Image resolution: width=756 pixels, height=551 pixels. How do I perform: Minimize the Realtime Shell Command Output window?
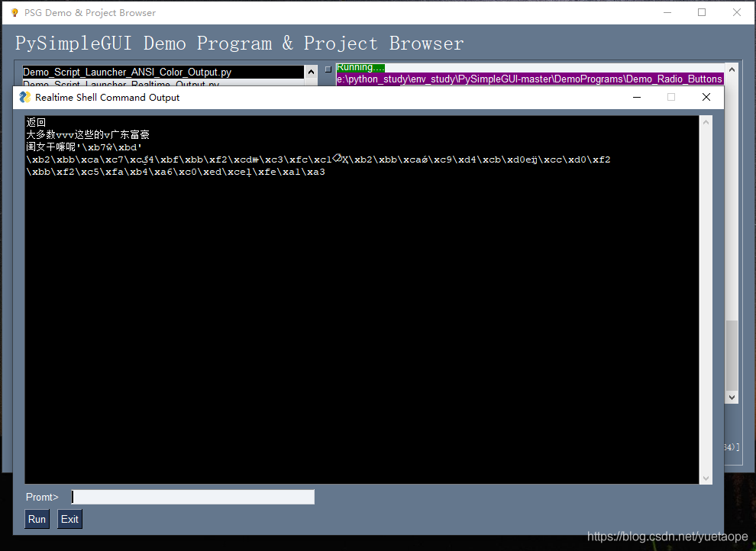click(x=637, y=97)
